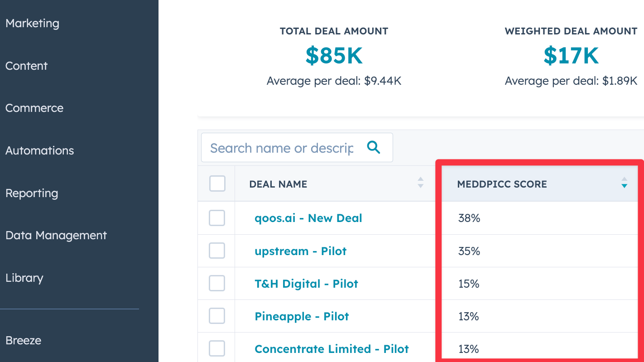Open the Library navigation item
The image size is (644, 362).
point(24,278)
